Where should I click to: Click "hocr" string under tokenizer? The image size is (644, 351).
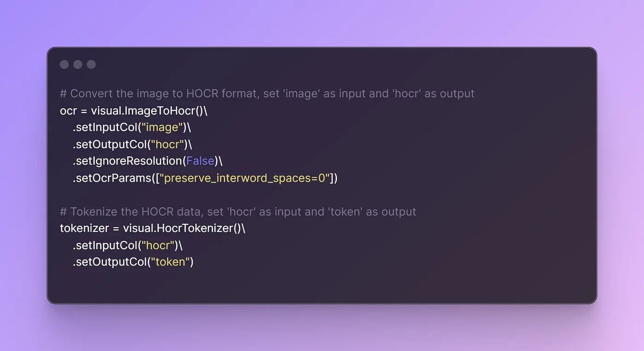coord(159,245)
